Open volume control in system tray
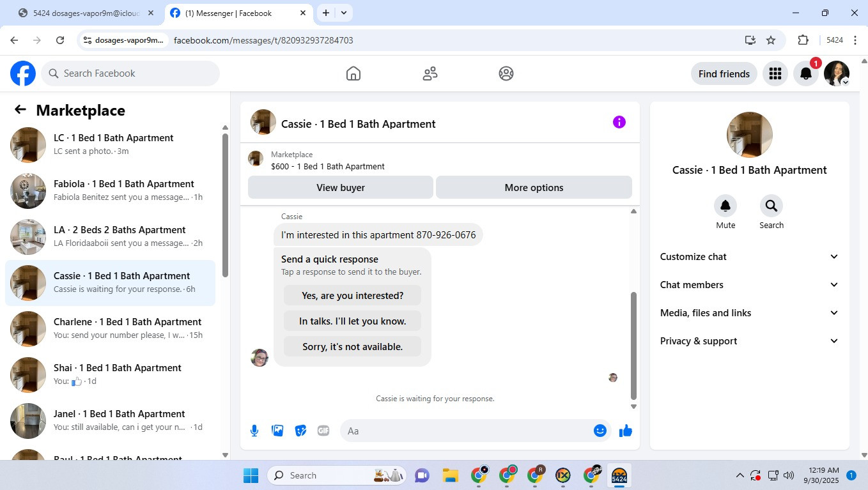 click(x=789, y=475)
